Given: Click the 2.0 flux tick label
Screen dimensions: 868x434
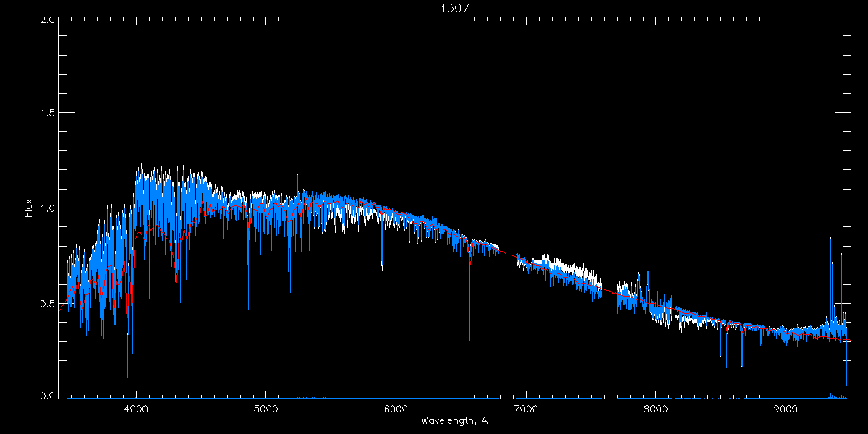Looking at the screenshot, I should 46,20.
